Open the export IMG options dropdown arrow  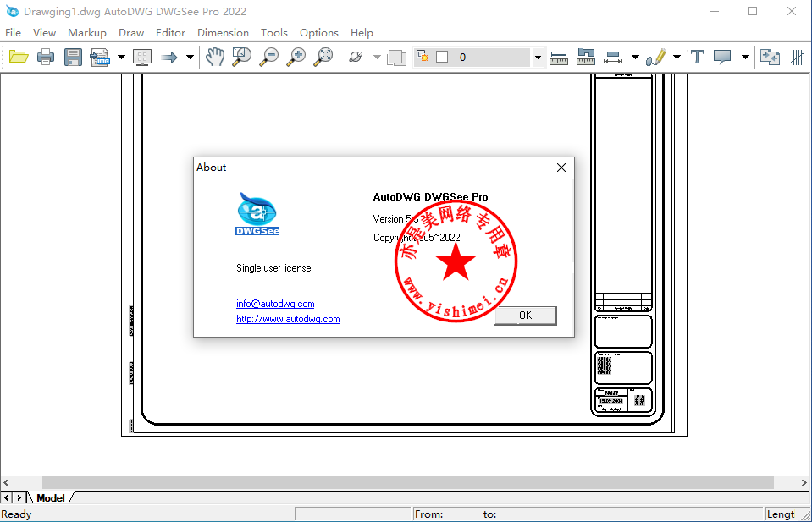click(x=121, y=57)
